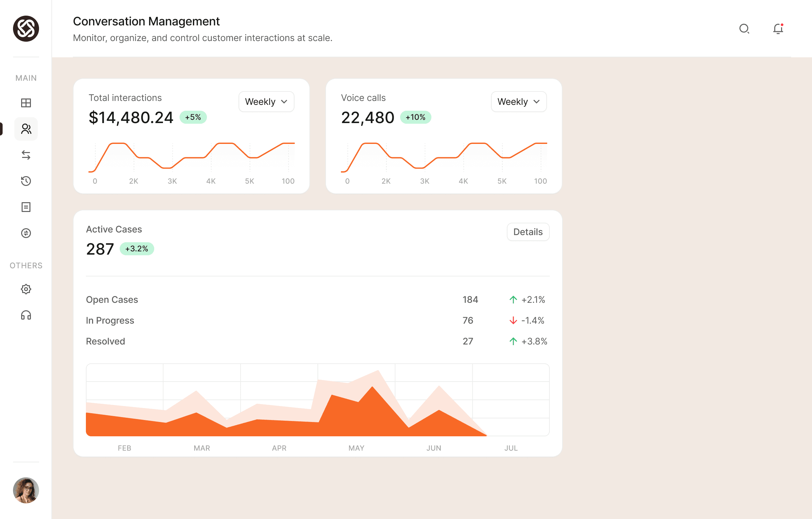Expand Weekly dropdown in Voice calls

click(x=518, y=102)
